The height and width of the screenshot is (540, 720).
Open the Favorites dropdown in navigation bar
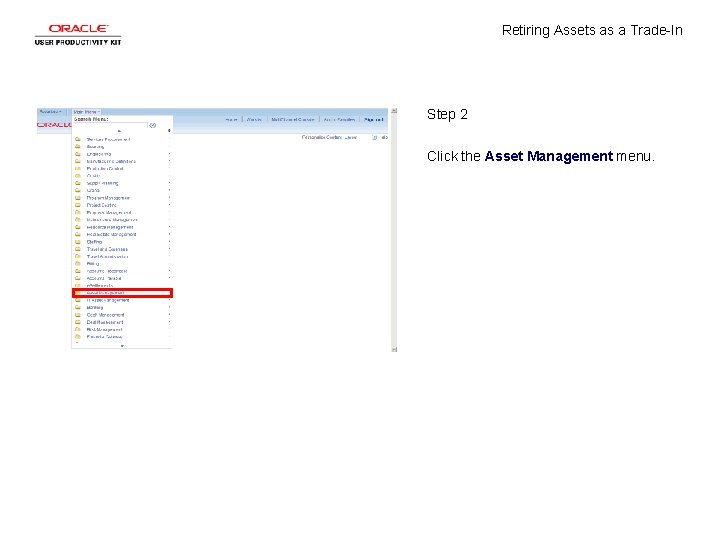pyautogui.click(x=51, y=112)
